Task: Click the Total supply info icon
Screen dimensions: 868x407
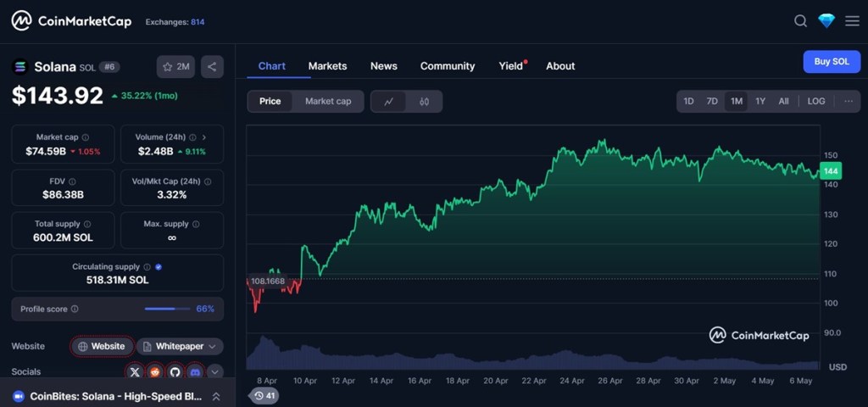Action: (87, 224)
